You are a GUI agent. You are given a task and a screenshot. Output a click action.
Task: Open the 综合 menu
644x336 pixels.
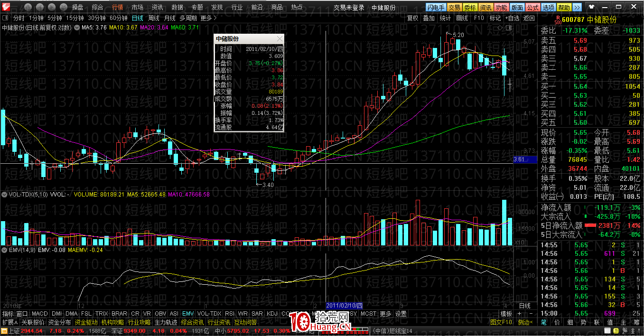(97, 7)
